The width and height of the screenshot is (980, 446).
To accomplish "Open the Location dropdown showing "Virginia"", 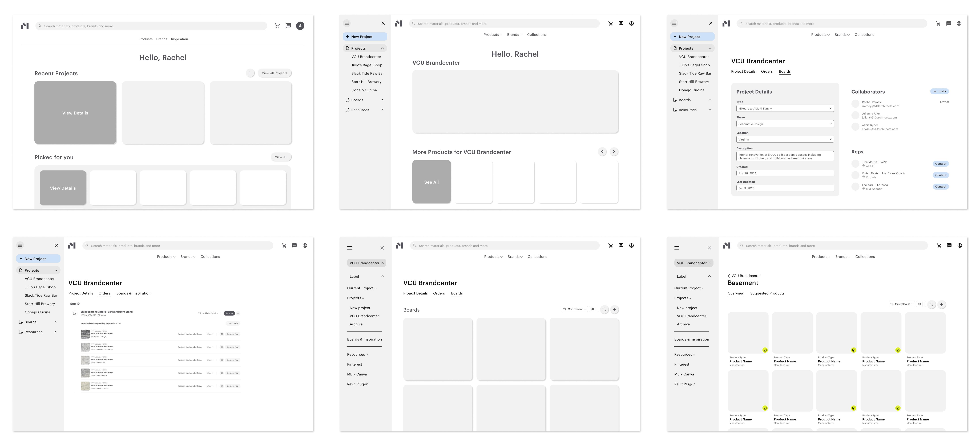I will pos(785,140).
